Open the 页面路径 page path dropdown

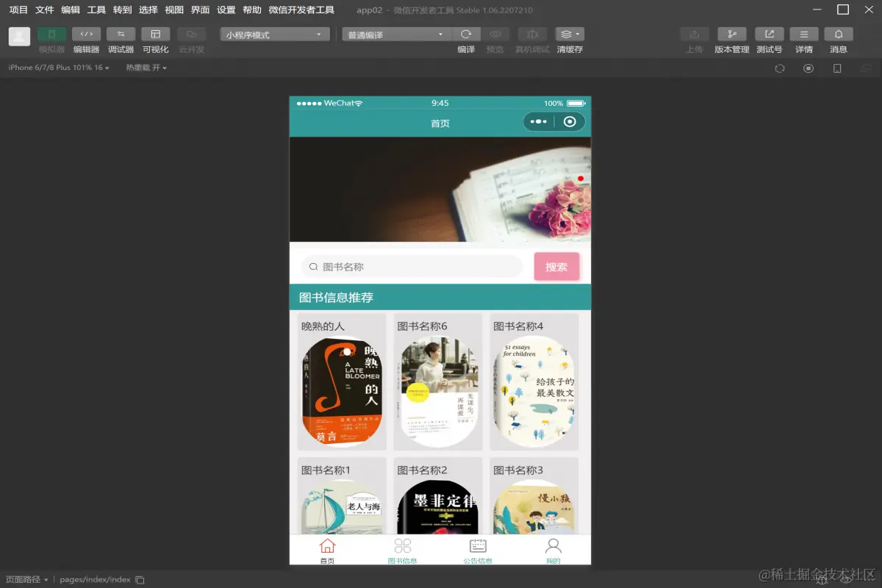pos(26,579)
